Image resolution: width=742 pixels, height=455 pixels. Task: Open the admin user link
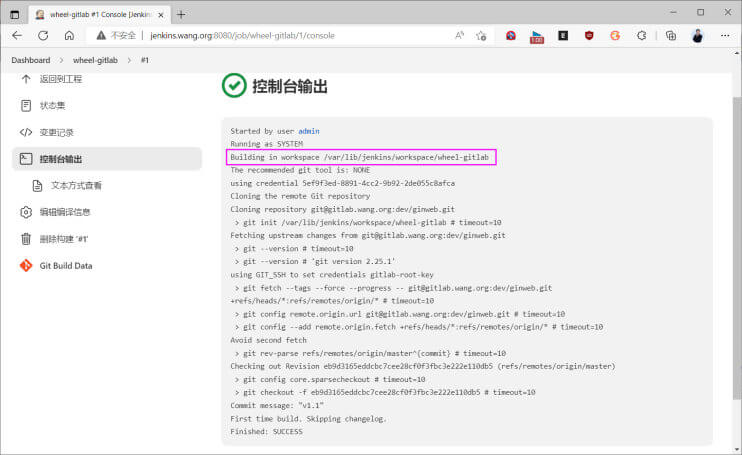tap(309, 131)
